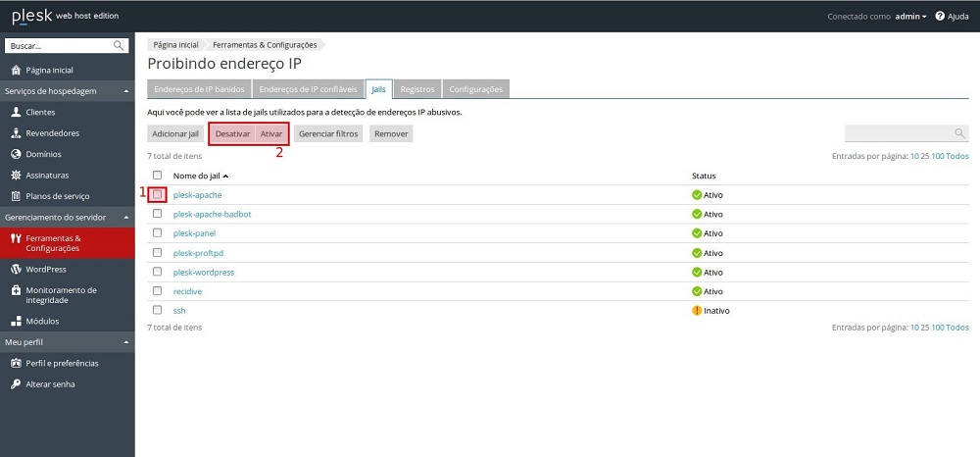The image size is (980, 457).
Task: Switch to the Configurações tab
Action: tap(475, 89)
